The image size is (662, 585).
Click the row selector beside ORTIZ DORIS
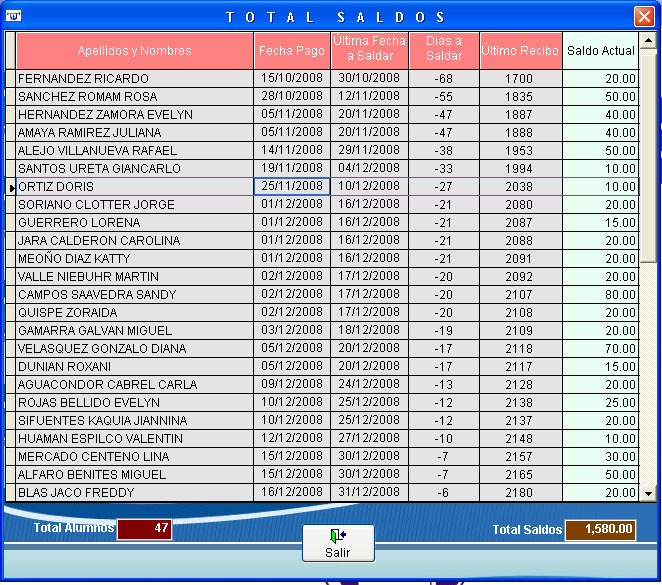pos(11,187)
